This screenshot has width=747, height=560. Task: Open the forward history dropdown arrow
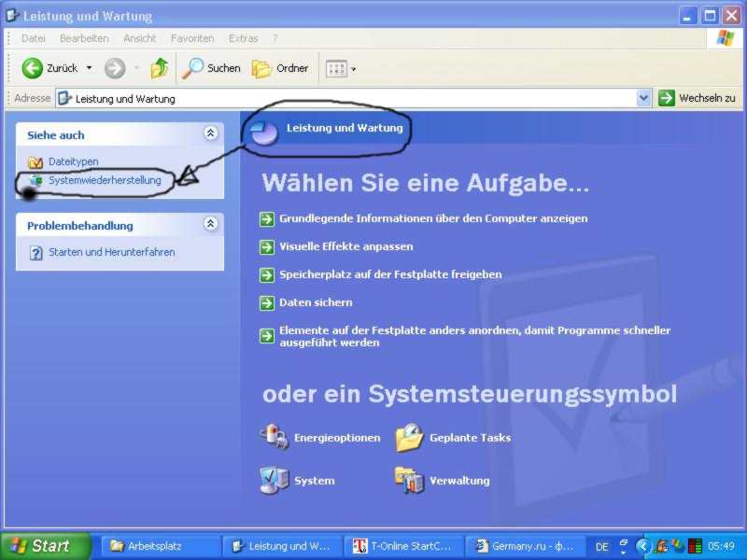coord(136,68)
